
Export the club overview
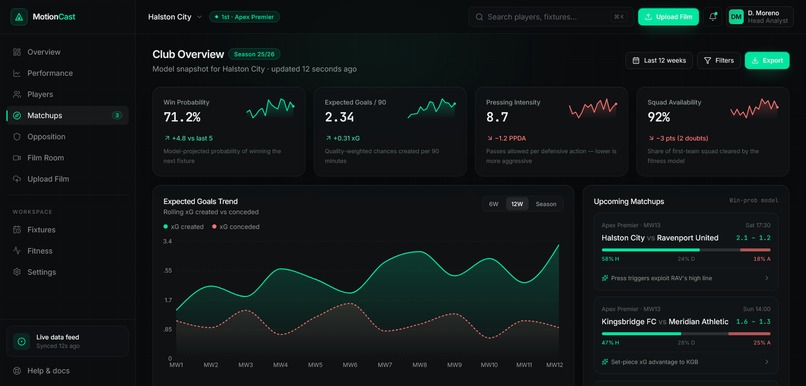[x=767, y=60]
